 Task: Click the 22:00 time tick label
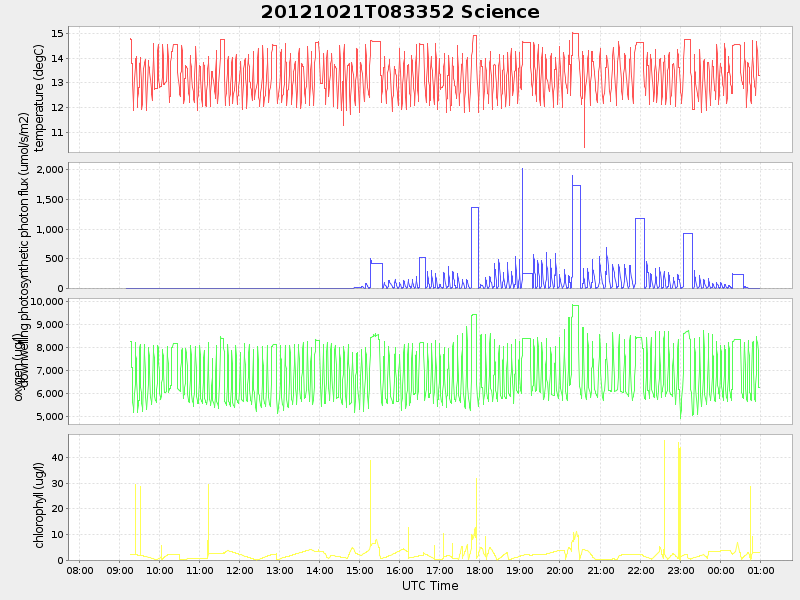tap(641, 570)
